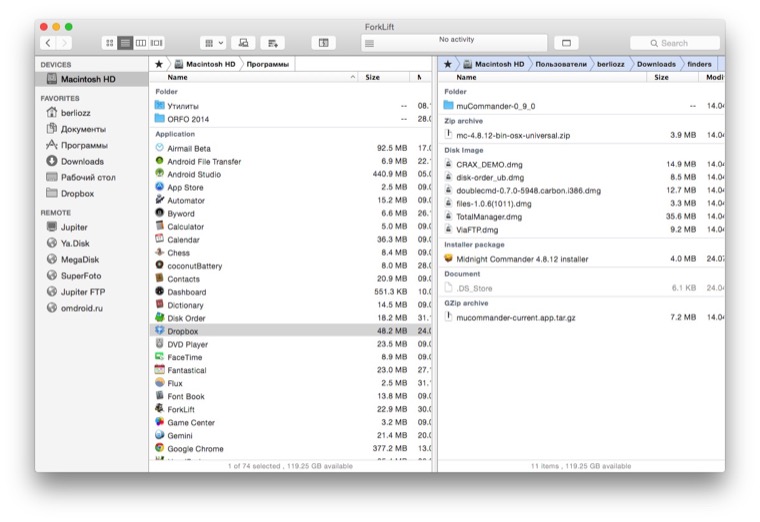Select doublecmd-0.7.0-5948.carbon.i386.dmg file

pyautogui.click(x=582, y=190)
